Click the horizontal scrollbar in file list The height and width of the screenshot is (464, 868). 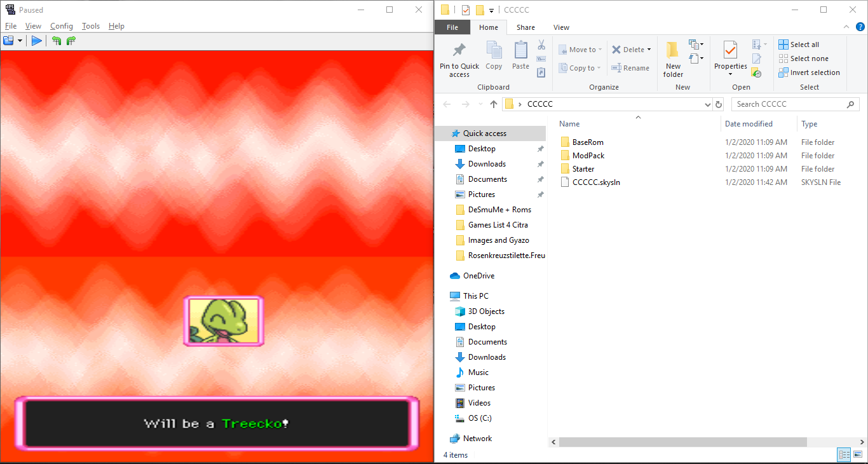(x=683, y=442)
